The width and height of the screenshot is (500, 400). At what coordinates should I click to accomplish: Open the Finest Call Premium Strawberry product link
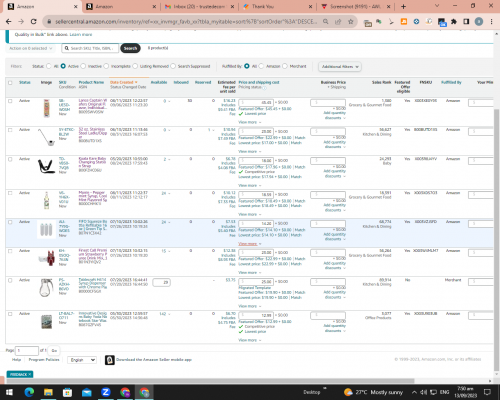coord(93,254)
